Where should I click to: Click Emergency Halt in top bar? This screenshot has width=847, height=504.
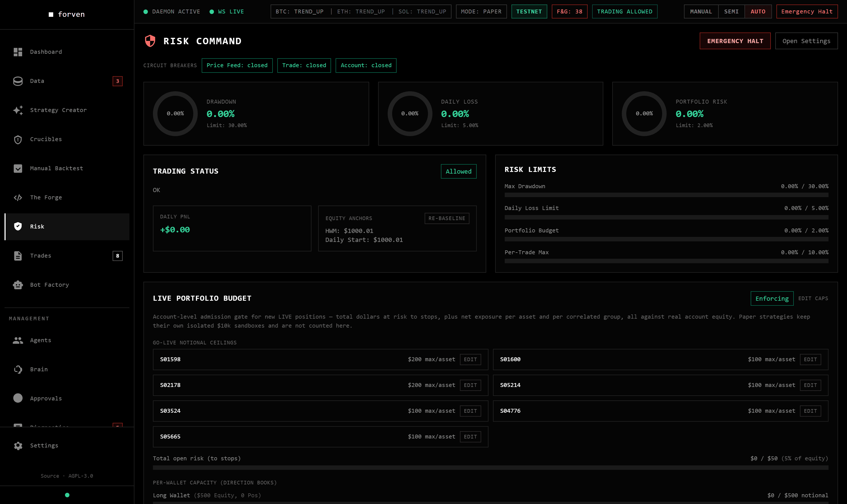[807, 11]
